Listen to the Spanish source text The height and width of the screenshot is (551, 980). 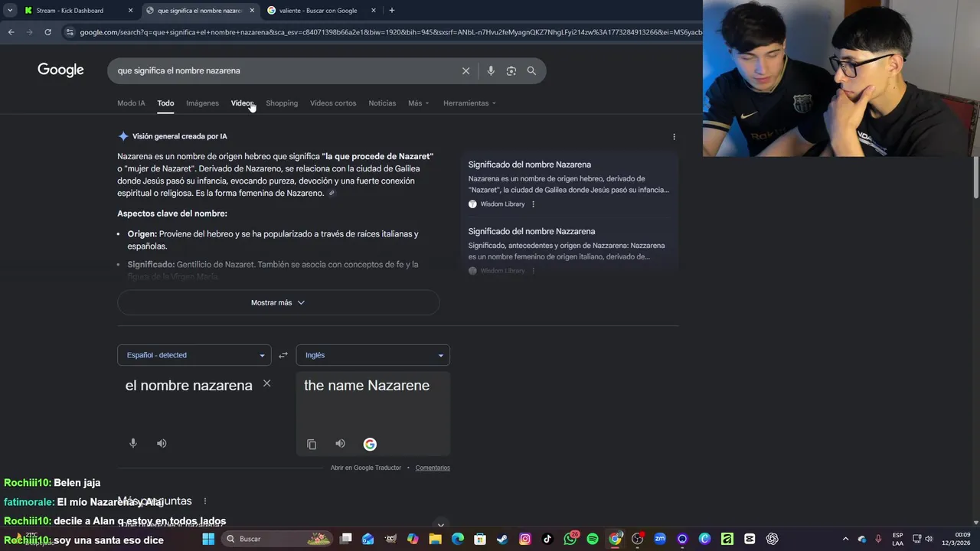click(162, 443)
